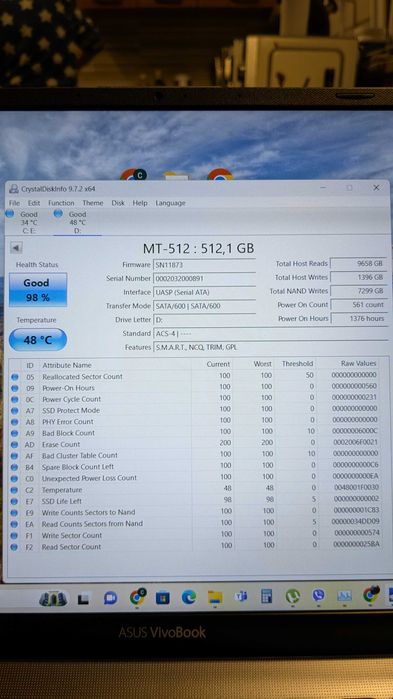This screenshot has height=699, width=393.
Task: Click the status icon for SSD Life Left
Action: [x=15, y=502]
